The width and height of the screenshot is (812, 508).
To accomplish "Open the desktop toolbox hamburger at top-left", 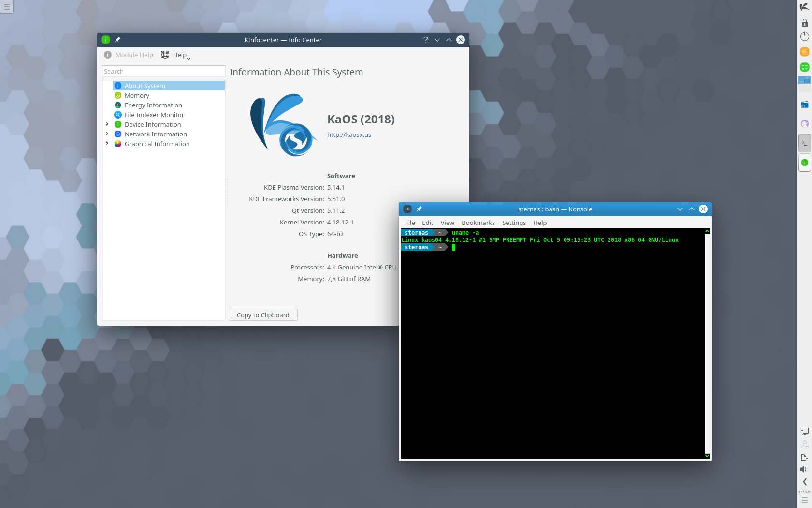I will tap(7, 7).
